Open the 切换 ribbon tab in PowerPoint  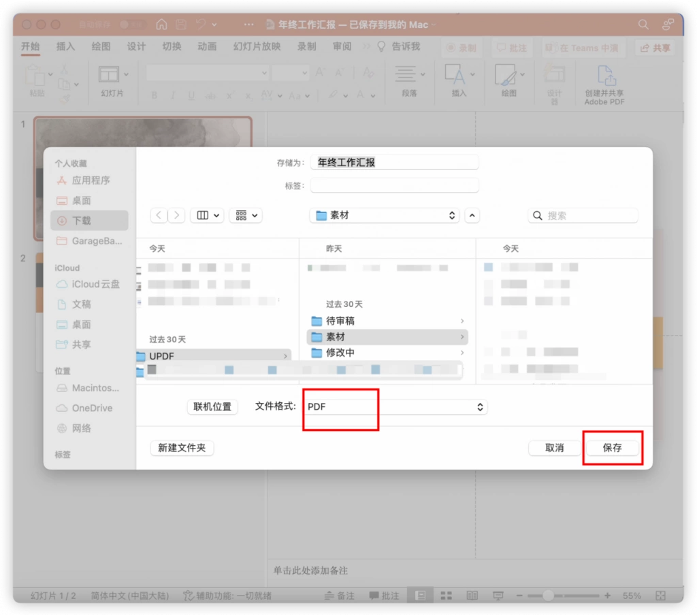point(172,47)
